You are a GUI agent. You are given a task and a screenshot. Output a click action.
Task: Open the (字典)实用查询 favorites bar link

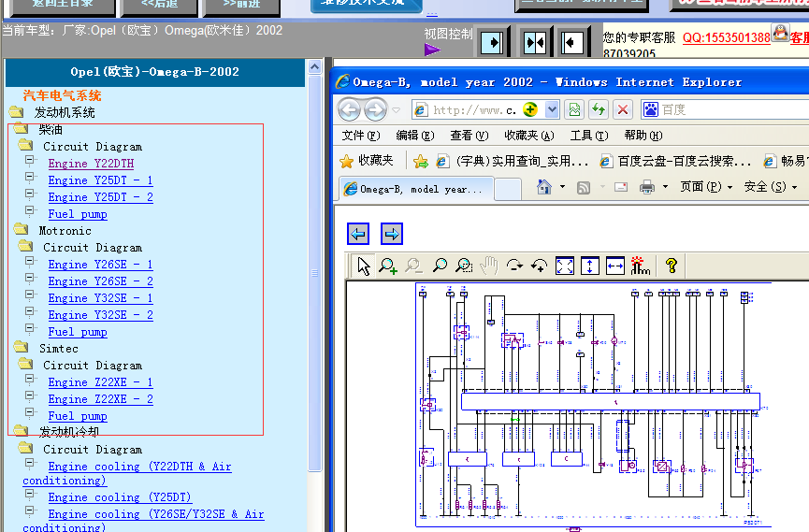[512, 162]
